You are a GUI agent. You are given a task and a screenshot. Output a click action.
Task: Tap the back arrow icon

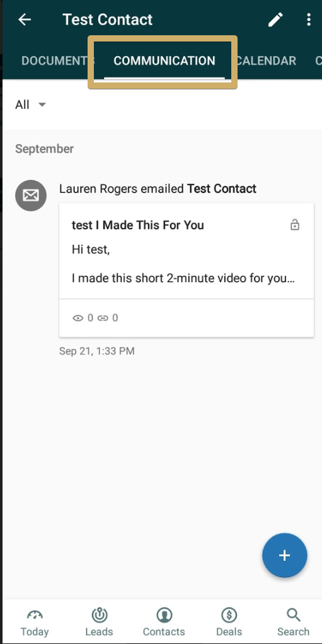tap(25, 20)
